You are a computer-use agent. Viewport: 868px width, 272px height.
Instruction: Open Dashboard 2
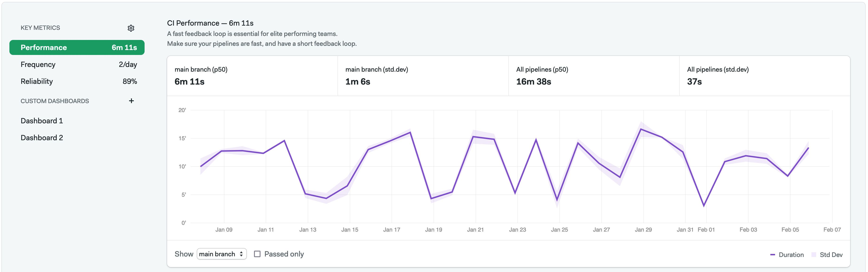pyautogui.click(x=42, y=137)
